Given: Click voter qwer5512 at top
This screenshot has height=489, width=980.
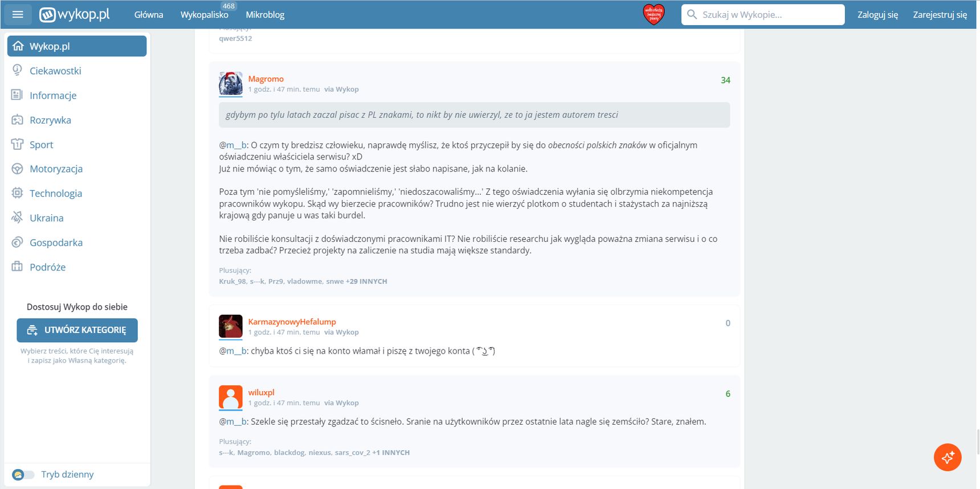Looking at the screenshot, I should coord(235,38).
